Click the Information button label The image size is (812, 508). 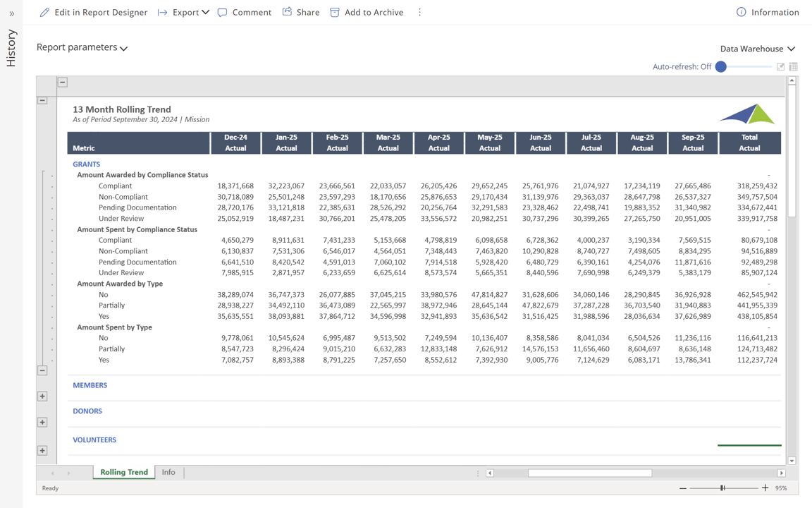point(775,13)
